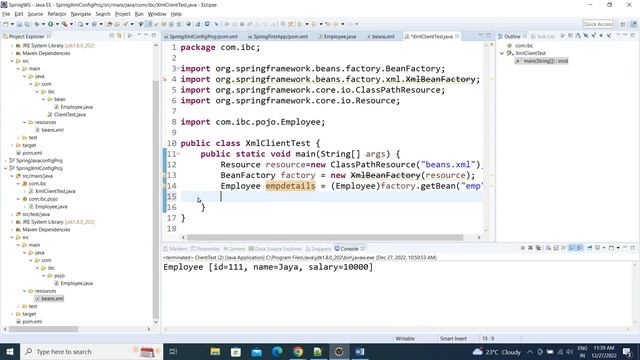Open the Data Source Explorer tab
640x360 pixels.
tap(275, 249)
